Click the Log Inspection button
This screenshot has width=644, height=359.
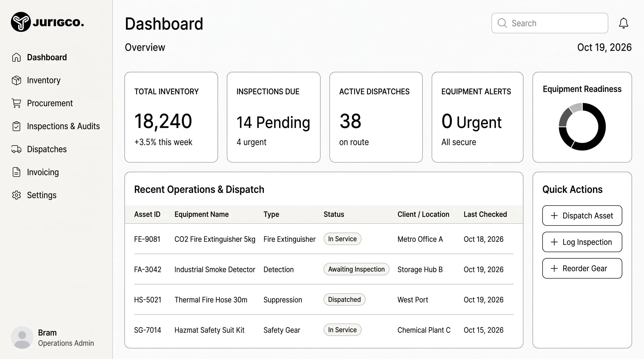[582, 242]
